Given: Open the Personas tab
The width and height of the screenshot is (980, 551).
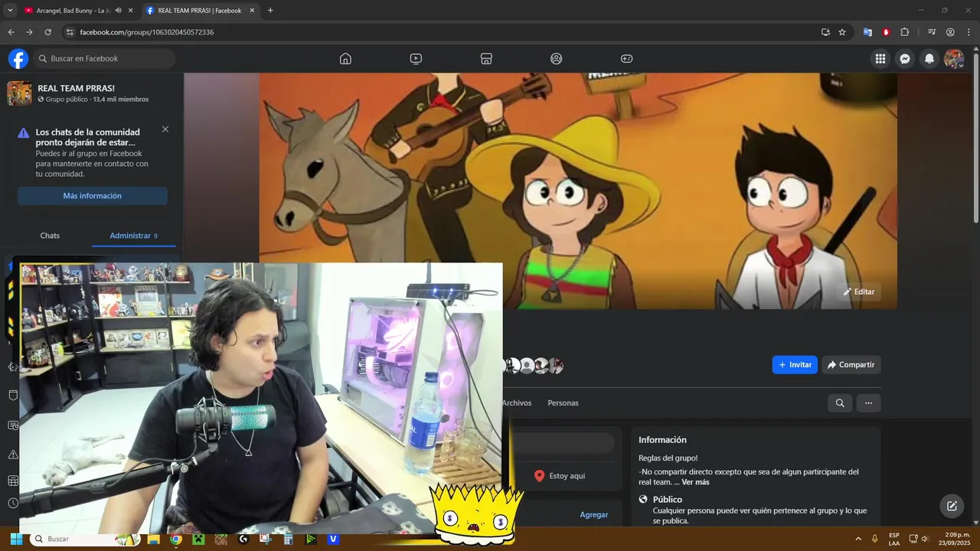Looking at the screenshot, I should click(563, 403).
